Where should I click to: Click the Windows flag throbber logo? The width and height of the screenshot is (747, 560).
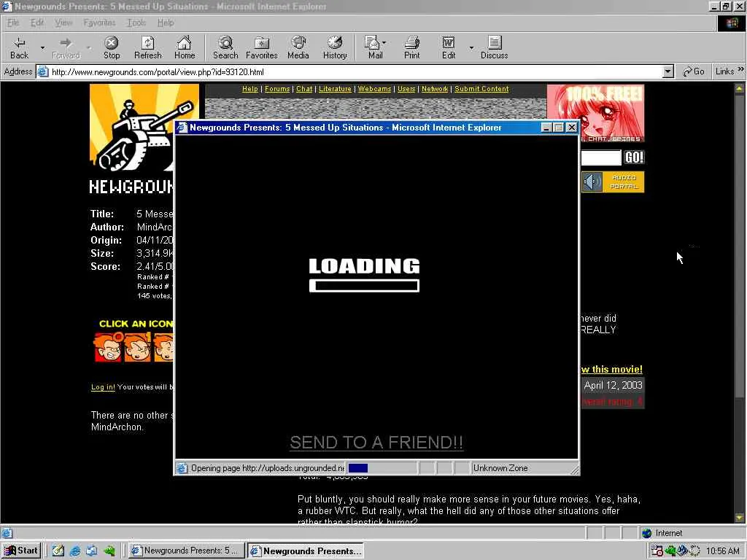[x=731, y=23]
